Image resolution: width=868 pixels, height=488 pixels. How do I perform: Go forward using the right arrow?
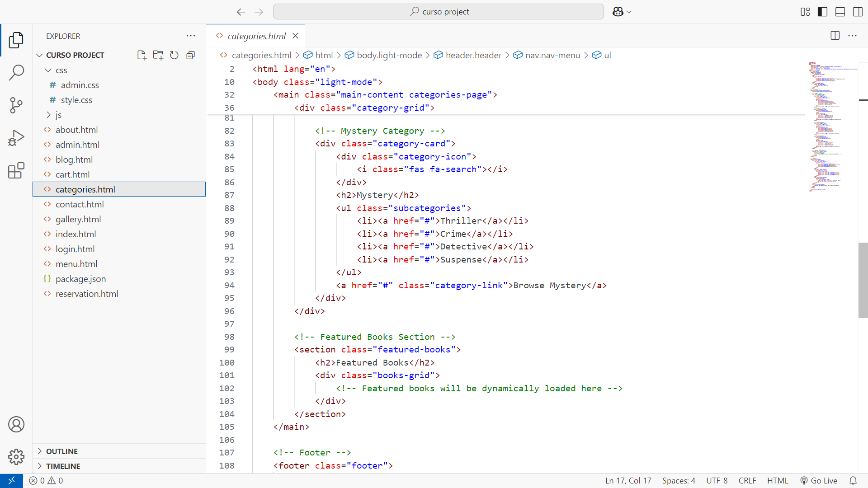pyautogui.click(x=259, y=12)
